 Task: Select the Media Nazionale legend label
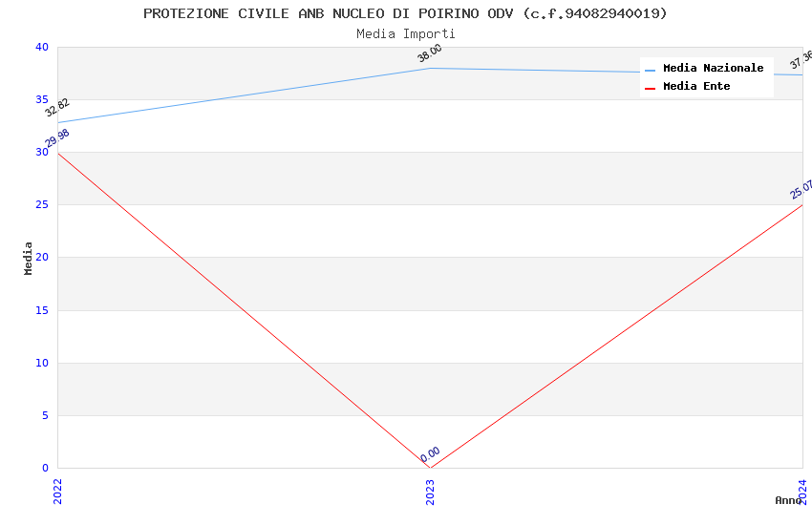click(713, 69)
